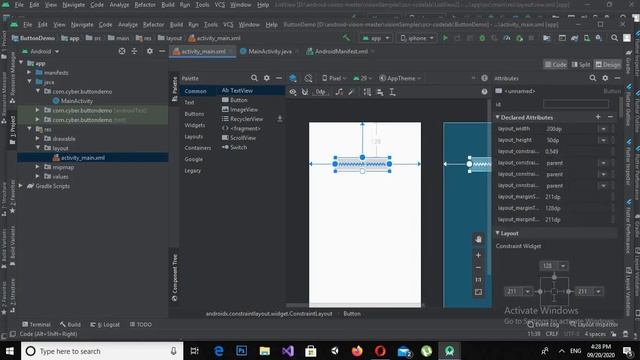Screen dimensions: 640x360
Task: Select ImageView in the palette list
Action: (240, 109)
